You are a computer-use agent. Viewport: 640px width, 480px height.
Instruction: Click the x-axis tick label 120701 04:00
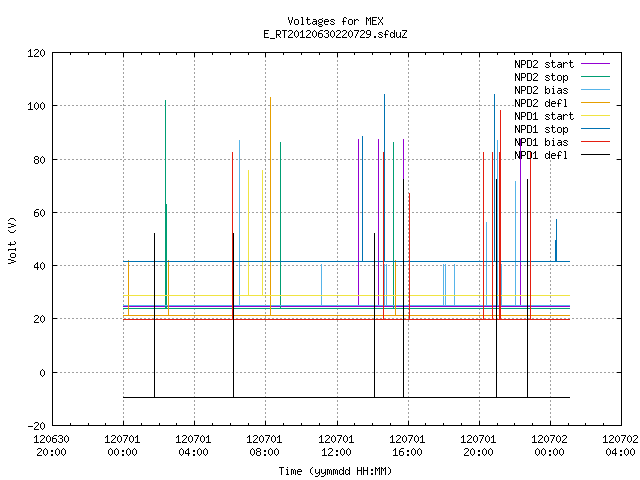(x=193, y=446)
